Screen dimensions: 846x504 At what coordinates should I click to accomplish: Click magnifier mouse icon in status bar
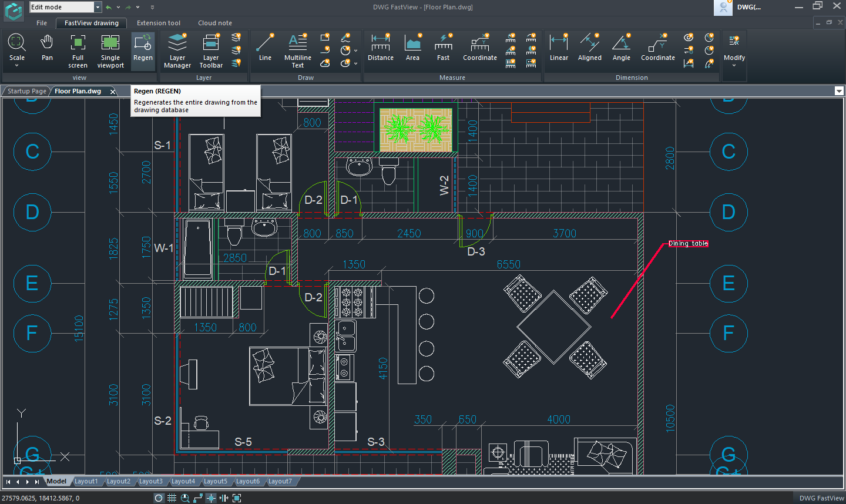tap(185, 498)
